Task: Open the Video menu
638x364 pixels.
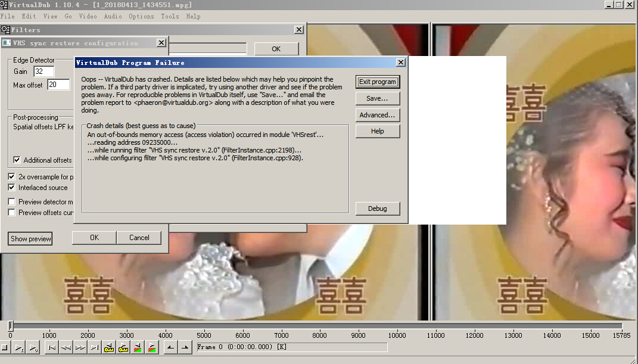Action: [88, 16]
